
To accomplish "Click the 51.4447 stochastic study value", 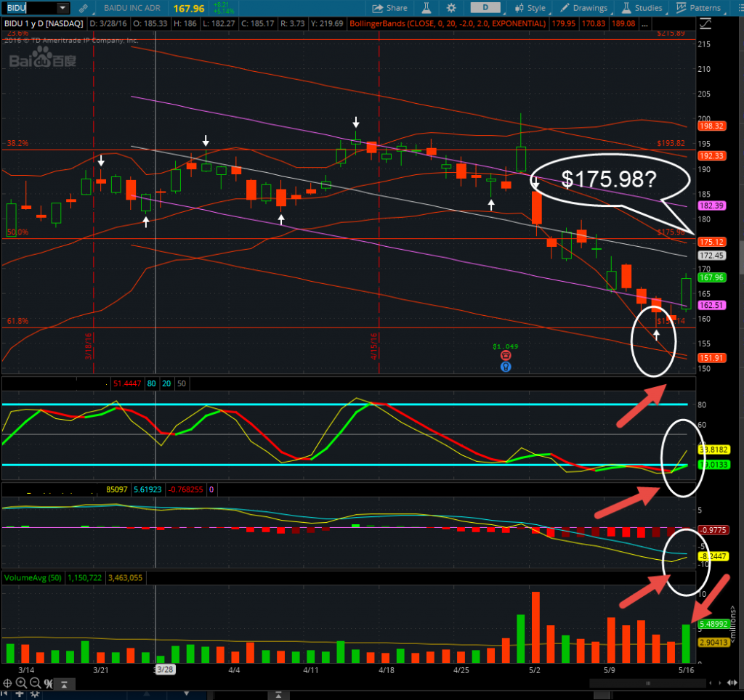I will click(126, 383).
